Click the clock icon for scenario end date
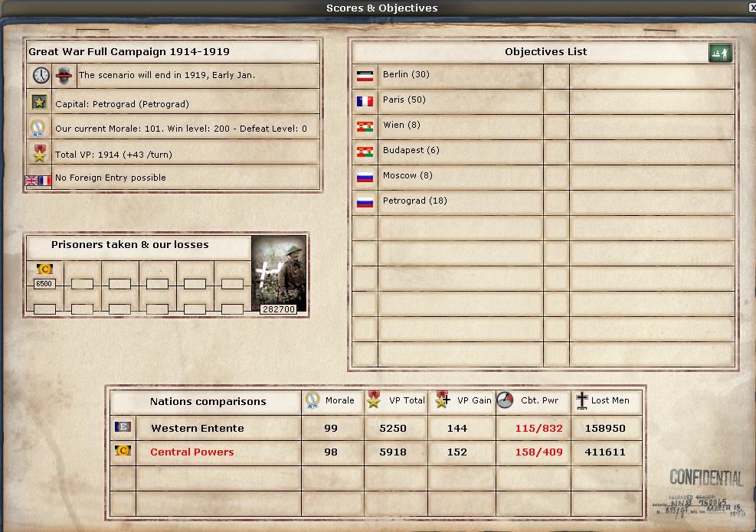Screen dimensions: 756x532 click(41, 76)
